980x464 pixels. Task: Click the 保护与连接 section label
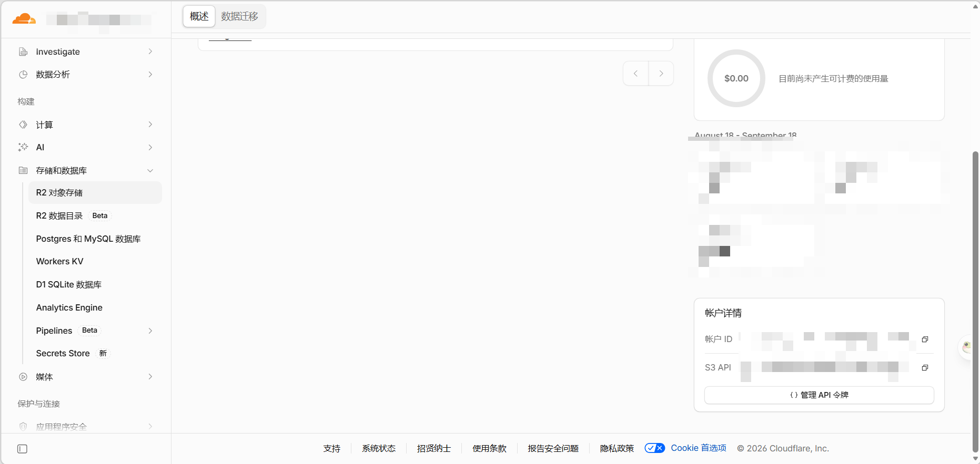39,404
